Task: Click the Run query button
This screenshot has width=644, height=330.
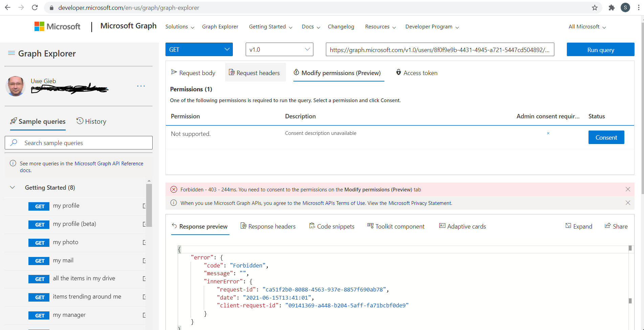Action: pyautogui.click(x=601, y=49)
